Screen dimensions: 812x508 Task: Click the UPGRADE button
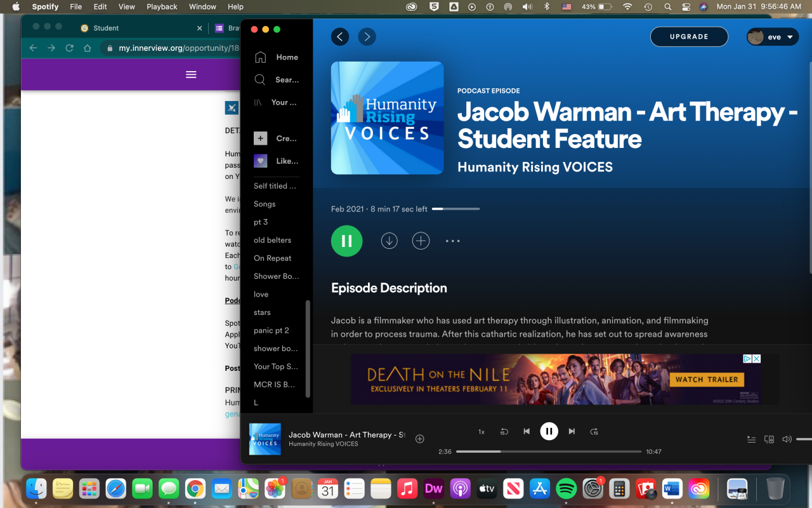click(x=689, y=37)
